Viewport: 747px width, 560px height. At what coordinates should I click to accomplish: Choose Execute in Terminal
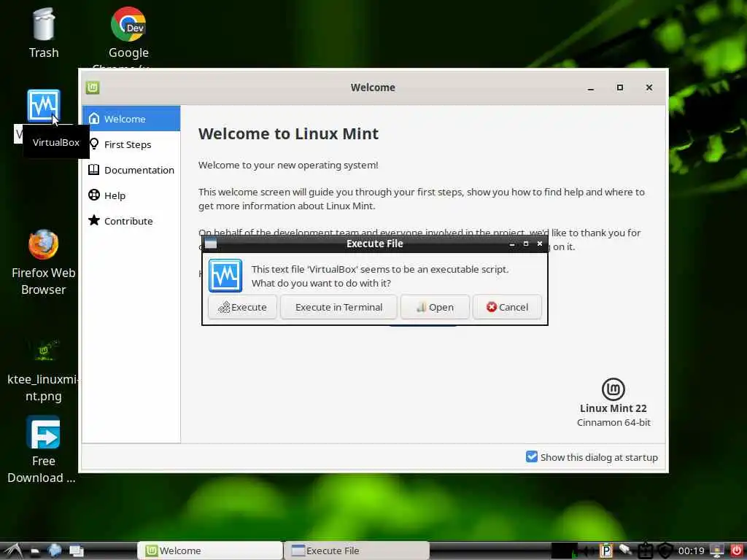pyautogui.click(x=338, y=307)
